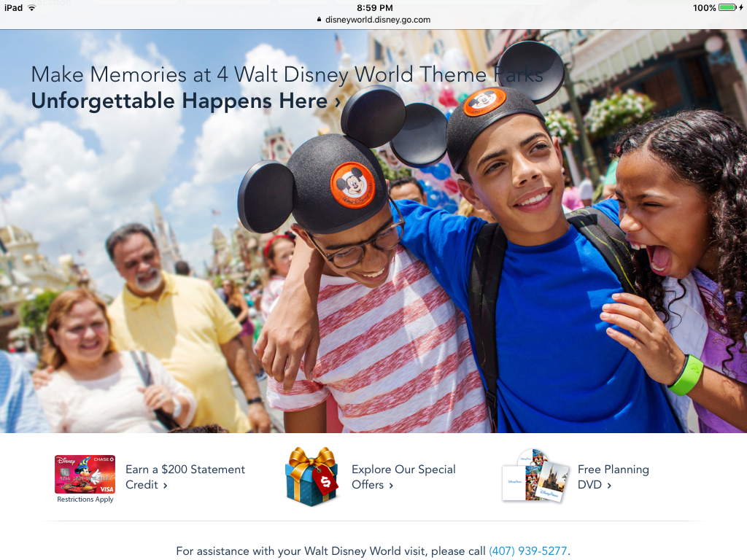Open Explore Our Special Offers link
747x560 pixels.
click(403, 477)
